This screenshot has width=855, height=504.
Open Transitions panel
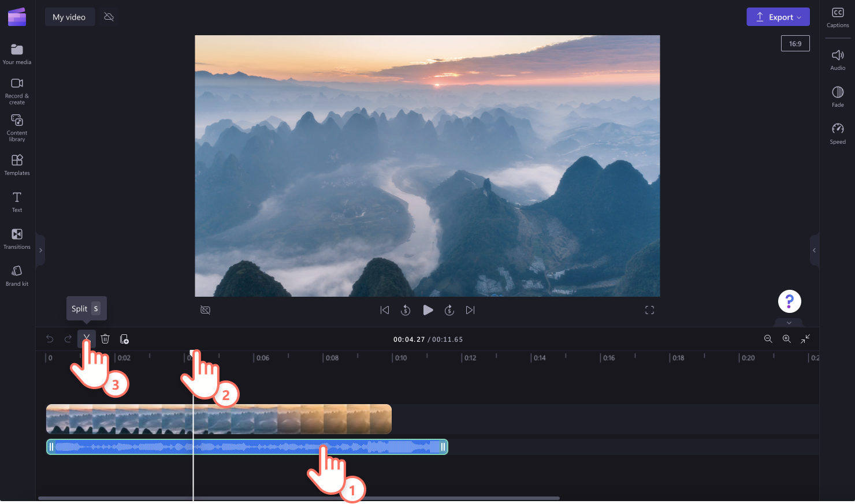tap(17, 238)
